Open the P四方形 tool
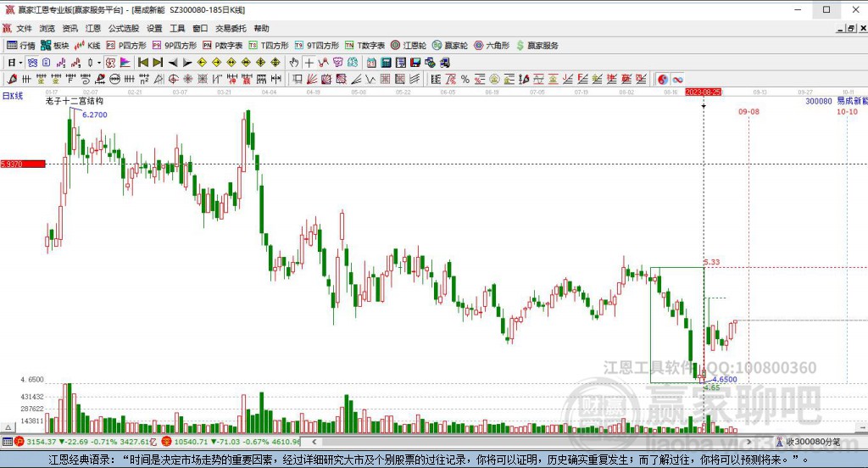This screenshot has height=468, width=868. (126, 46)
